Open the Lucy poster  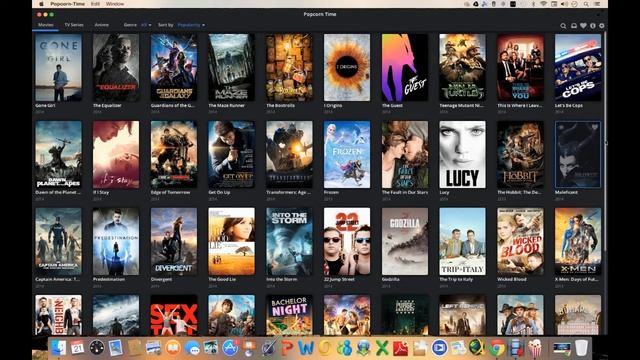(462, 154)
